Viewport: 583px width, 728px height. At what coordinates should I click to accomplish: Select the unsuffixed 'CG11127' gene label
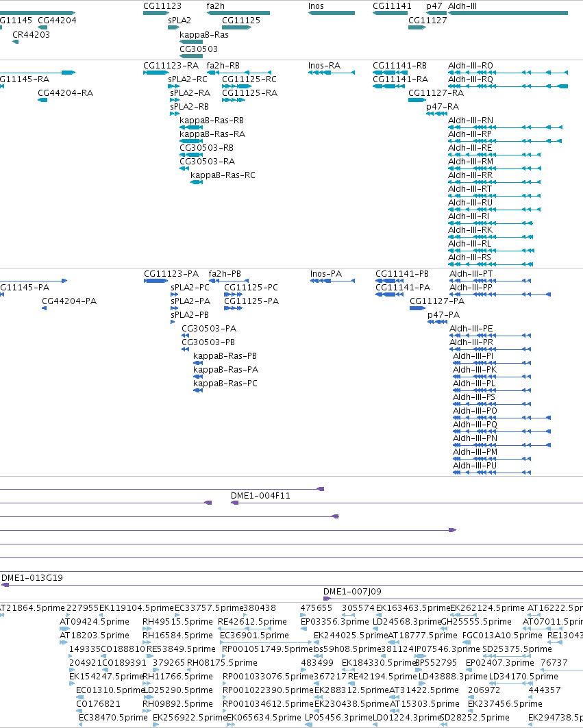click(427, 21)
